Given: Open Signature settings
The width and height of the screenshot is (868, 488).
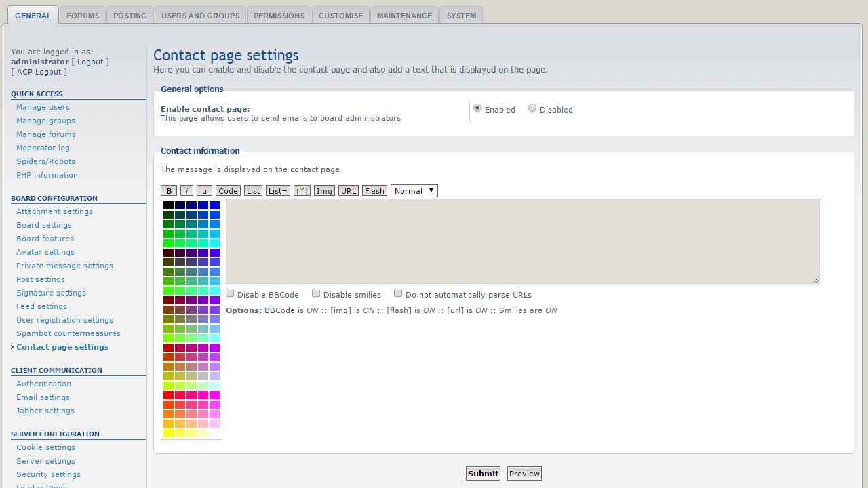Looking at the screenshot, I should (51, 293).
